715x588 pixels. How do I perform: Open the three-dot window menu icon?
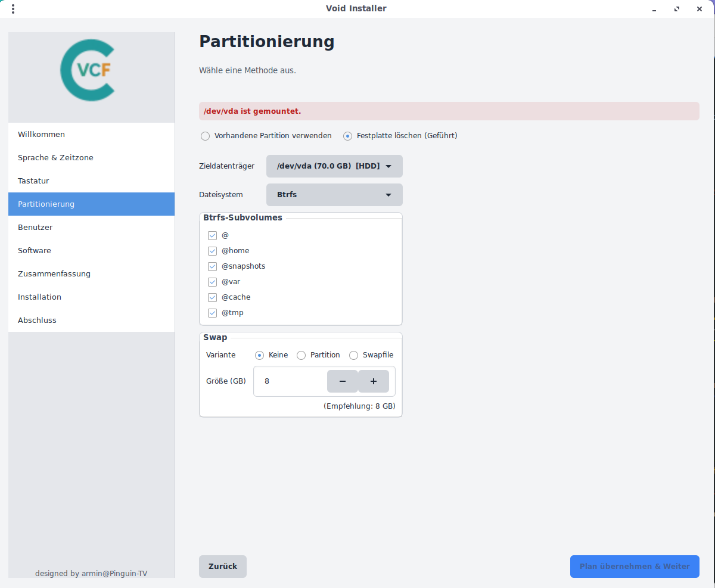point(13,9)
